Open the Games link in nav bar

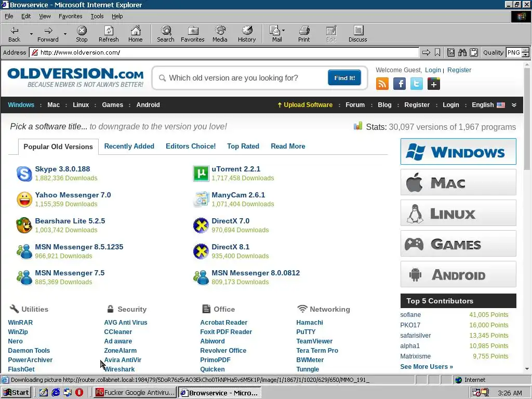click(x=112, y=105)
